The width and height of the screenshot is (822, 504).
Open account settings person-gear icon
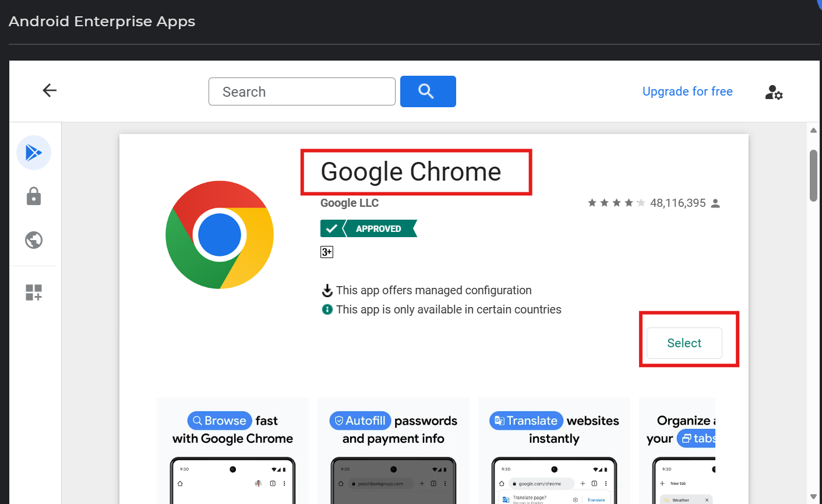point(774,92)
